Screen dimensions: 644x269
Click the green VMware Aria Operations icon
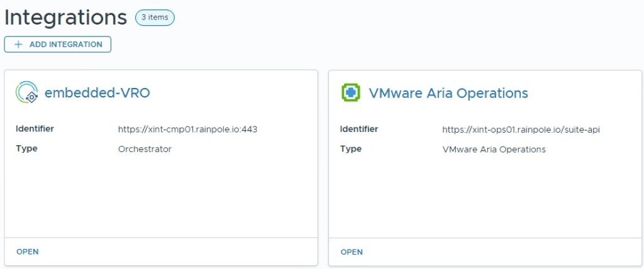[350, 93]
